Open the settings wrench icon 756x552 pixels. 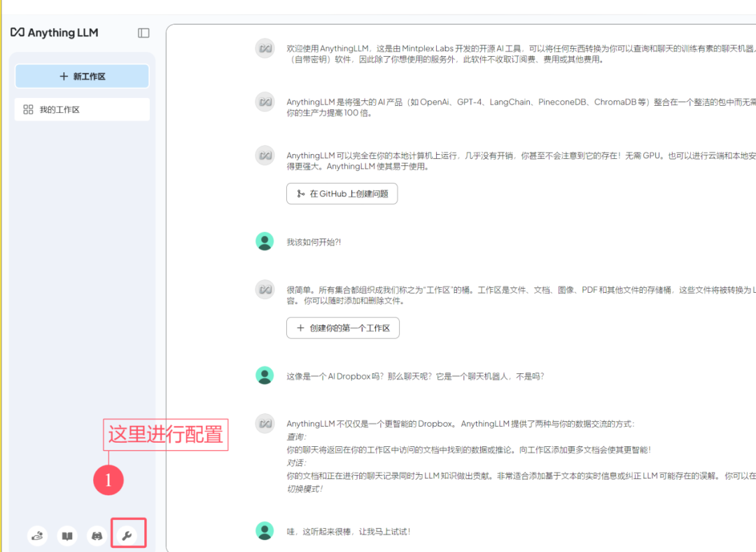click(127, 536)
